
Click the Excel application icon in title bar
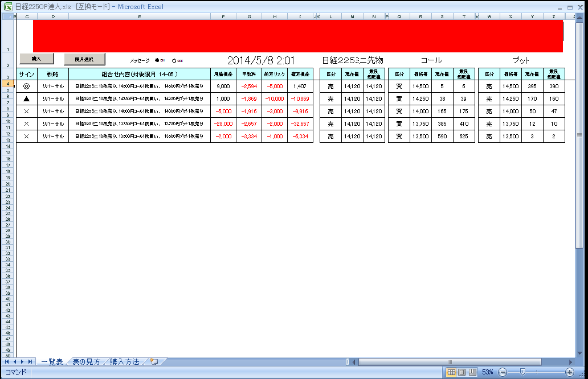pyautogui.click(x=8, y=7)
